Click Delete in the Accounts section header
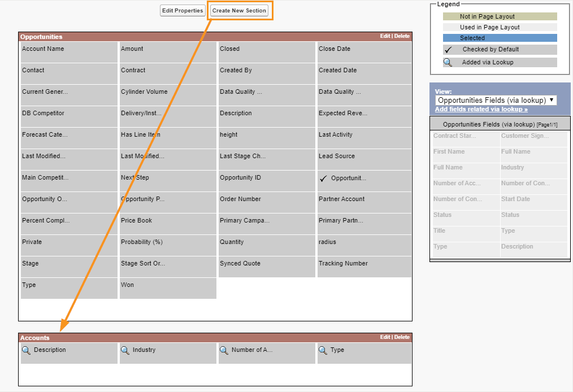 (x=402, y=337)
